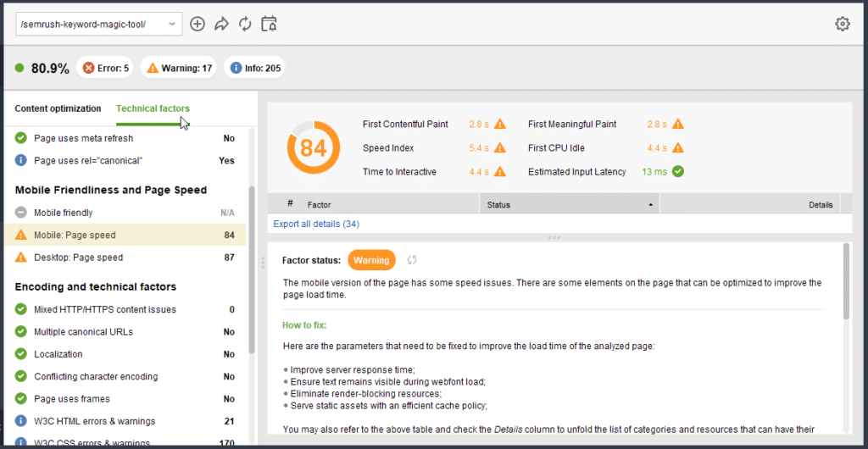
Task: Click the scheduled audit calendar icon
Action: pyautogui.click(x=269, y=24)
